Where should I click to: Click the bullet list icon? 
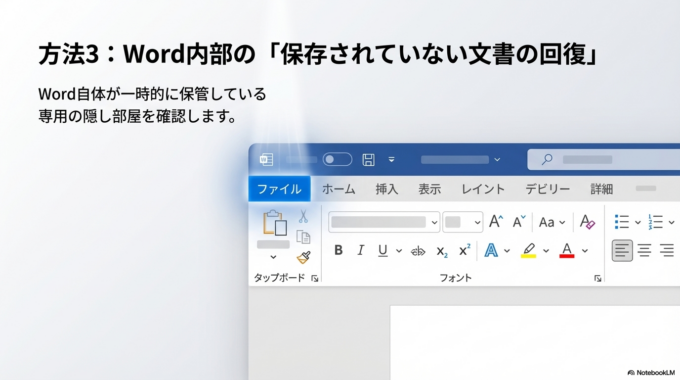point(622,222)
